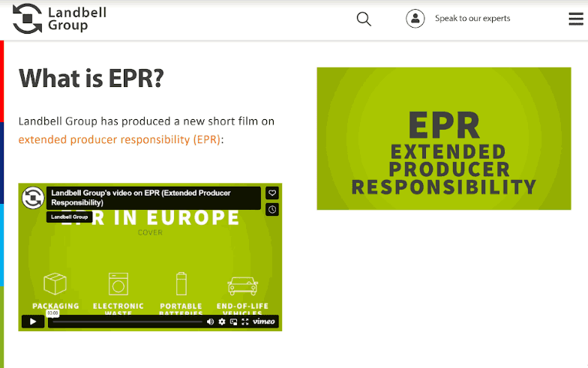Follow the extended producer responsibility (EPR) link

click(x=119, y=139)
